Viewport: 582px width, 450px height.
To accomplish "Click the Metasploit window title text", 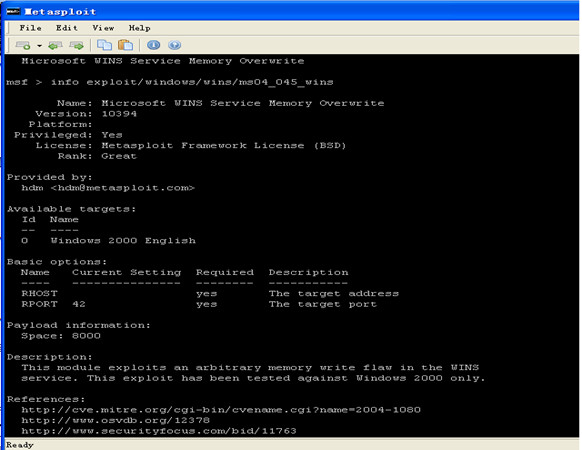I will pos(60,12).
